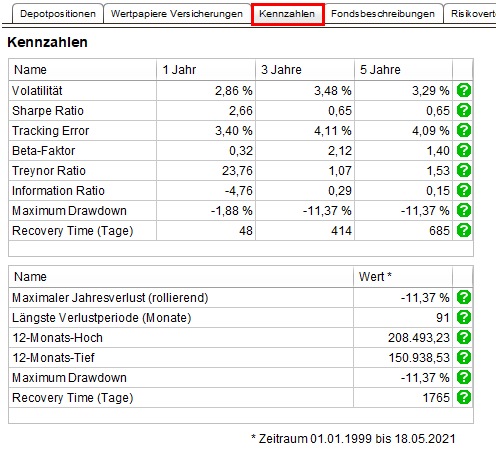Click Recovery Time 5 Jahre value 685
496x449 pixels.
pos(439,231)
